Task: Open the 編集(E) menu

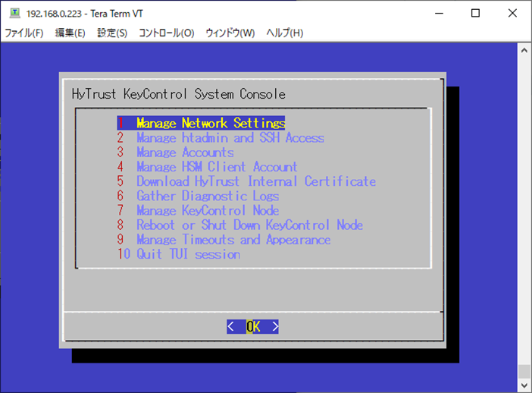Action: pos(70,33)
